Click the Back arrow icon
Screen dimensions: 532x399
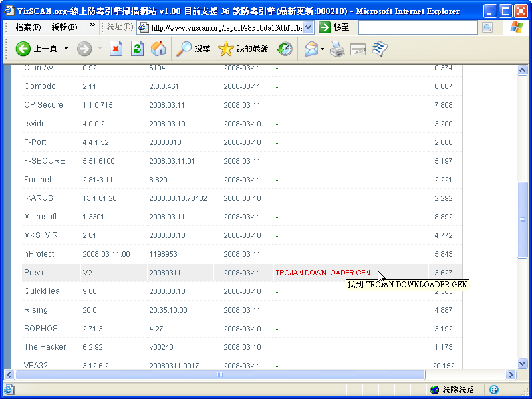(23, 49)
